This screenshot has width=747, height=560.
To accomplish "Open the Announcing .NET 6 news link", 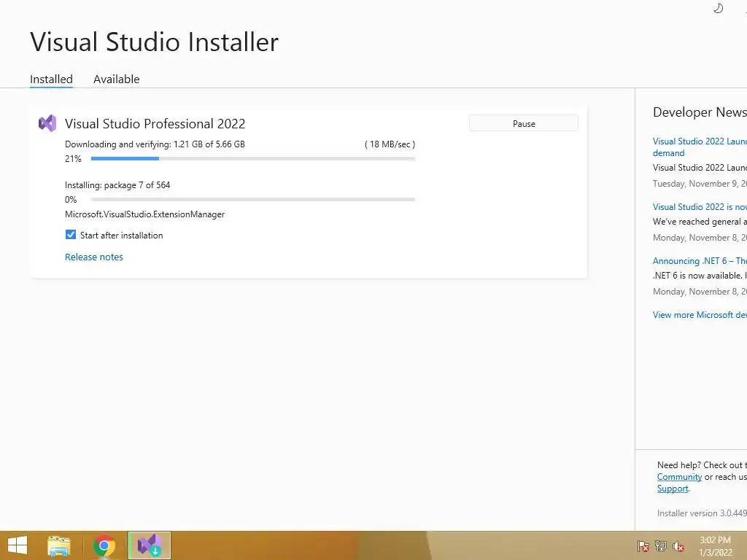I will click(x=700, y=260).
